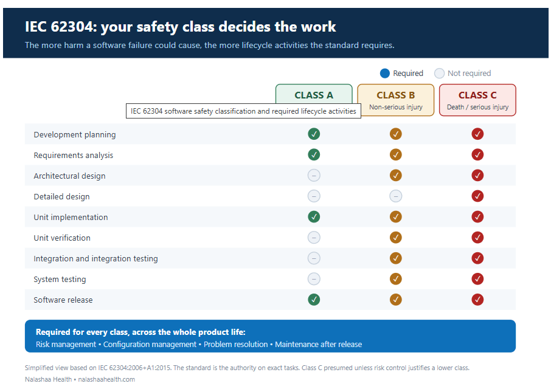The image size is (551, 392).
Task: Click the Detailed design row label
Action: coord(61,197)
